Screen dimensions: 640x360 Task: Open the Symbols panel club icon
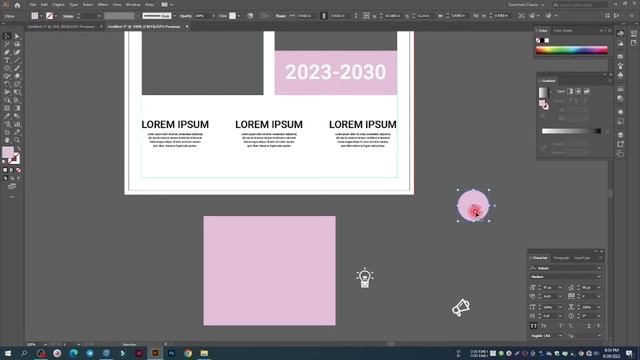(620, 76)
